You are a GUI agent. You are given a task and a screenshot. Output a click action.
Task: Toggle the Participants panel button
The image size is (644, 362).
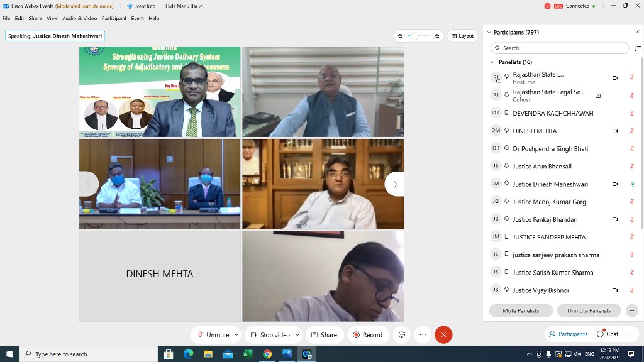[x=568, y=334]
